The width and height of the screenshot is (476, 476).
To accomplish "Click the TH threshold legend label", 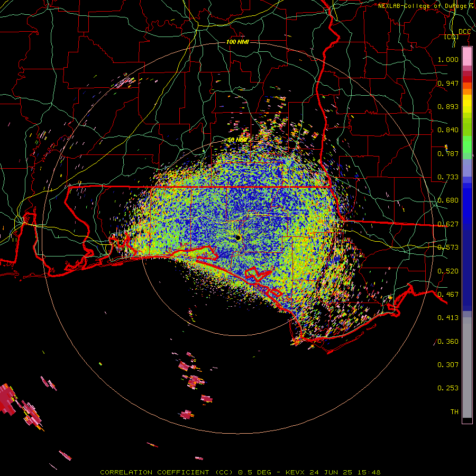I will point(454,412).
